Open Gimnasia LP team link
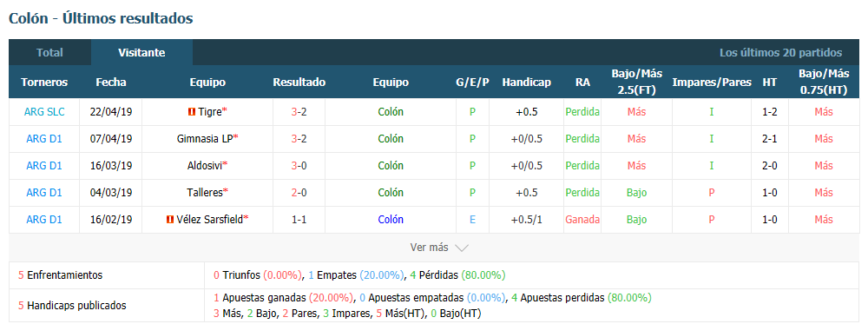The height and width of the screenshot is (324, 868). click(x=205, y=138)
